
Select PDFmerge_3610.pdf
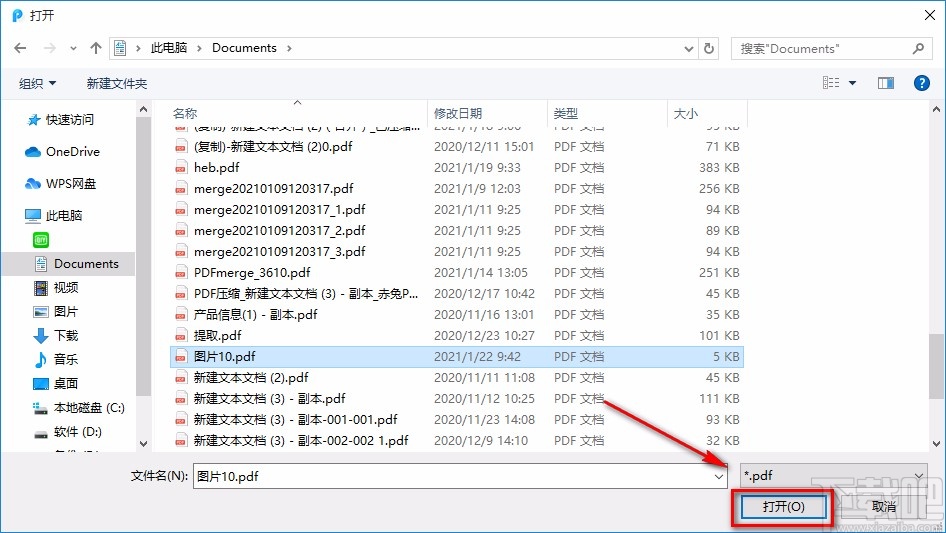[457, 273]
